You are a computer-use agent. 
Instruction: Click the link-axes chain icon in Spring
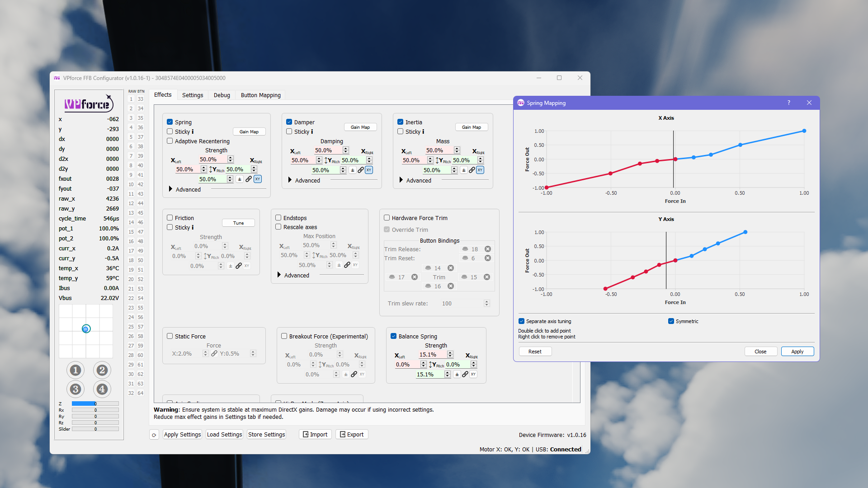pyautogui.click(x=249, y=179)
